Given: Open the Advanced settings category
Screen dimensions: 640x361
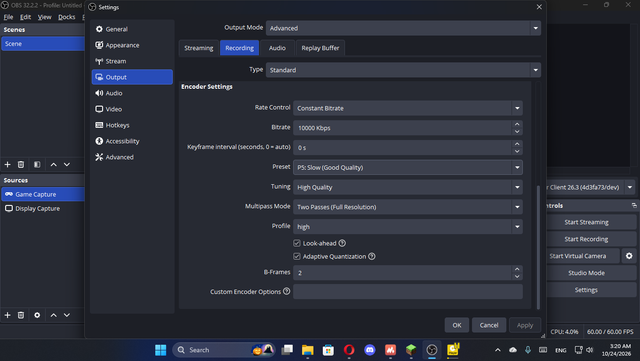Looking at the screenshot, I should coord(132,157).
